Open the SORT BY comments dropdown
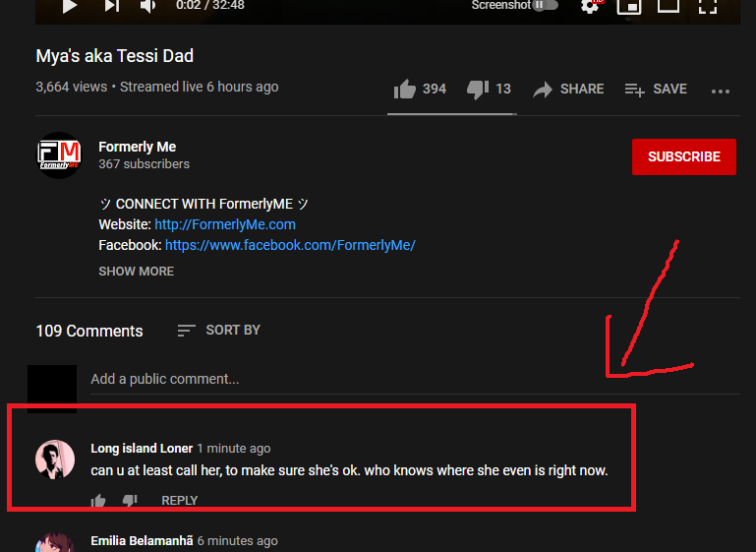Viewport: 756px width, 552px height. pyautogui.click(x=219, y=330)
